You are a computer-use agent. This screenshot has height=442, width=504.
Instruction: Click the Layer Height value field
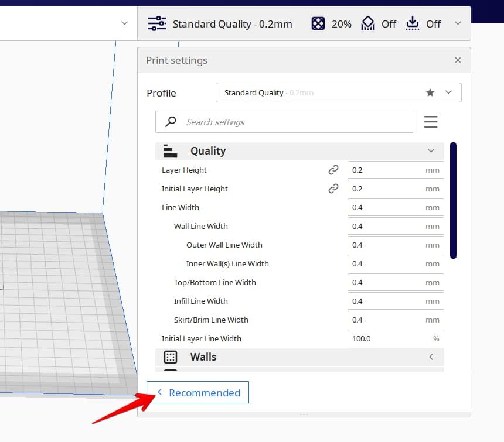point(386,170)
